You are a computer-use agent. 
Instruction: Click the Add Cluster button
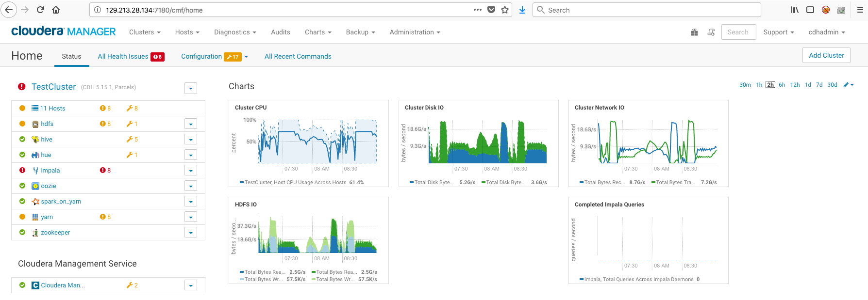tap(826, 55)
